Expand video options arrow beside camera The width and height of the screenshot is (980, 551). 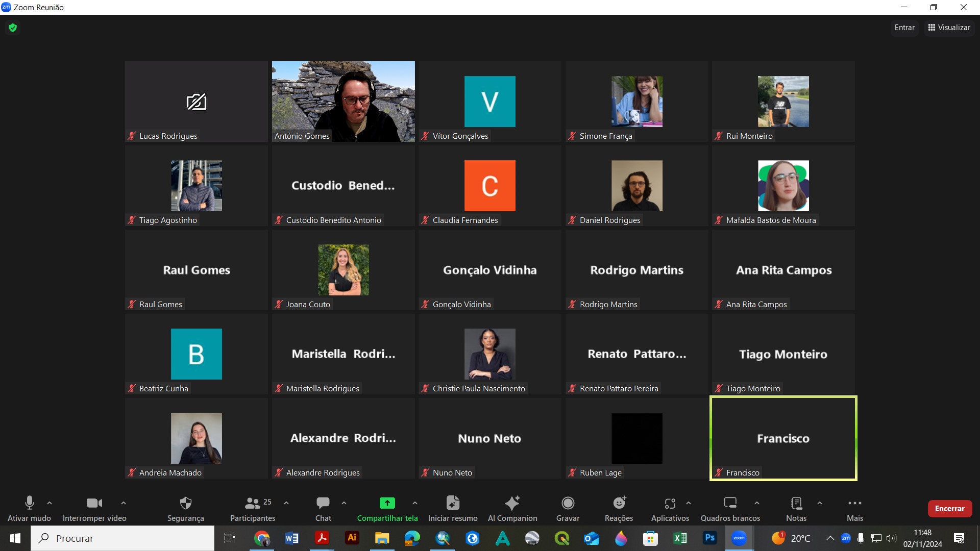click(124, 503)
